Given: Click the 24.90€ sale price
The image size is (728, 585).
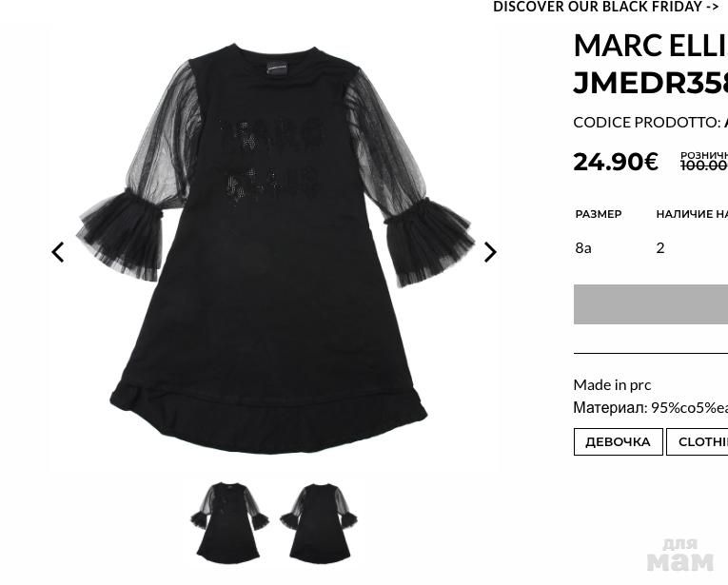Looking at the screenshot, I should [616, 162].
